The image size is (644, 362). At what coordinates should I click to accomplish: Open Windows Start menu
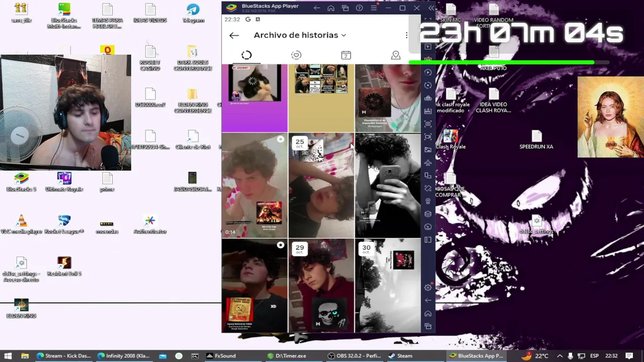(x=8, y=356)
